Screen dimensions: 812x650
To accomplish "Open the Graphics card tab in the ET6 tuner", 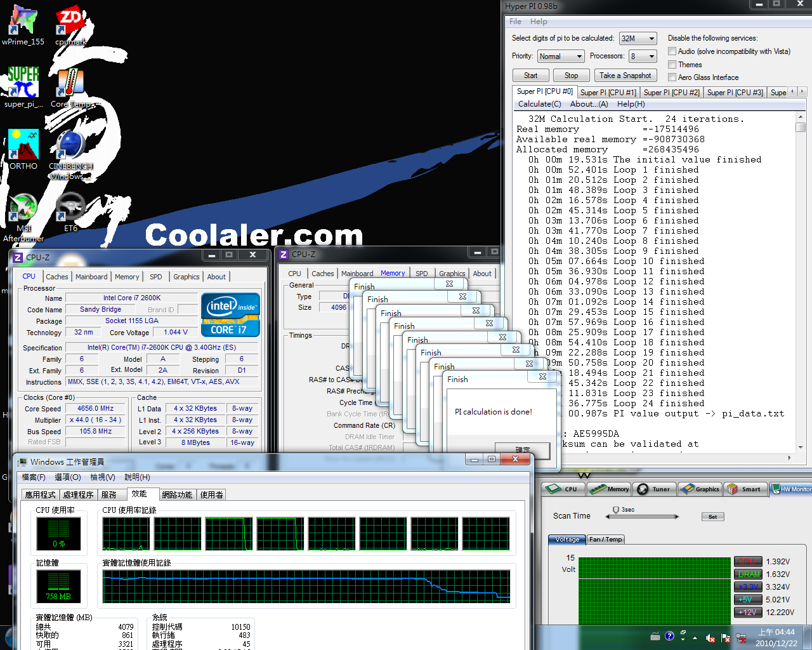I will 700,489.
